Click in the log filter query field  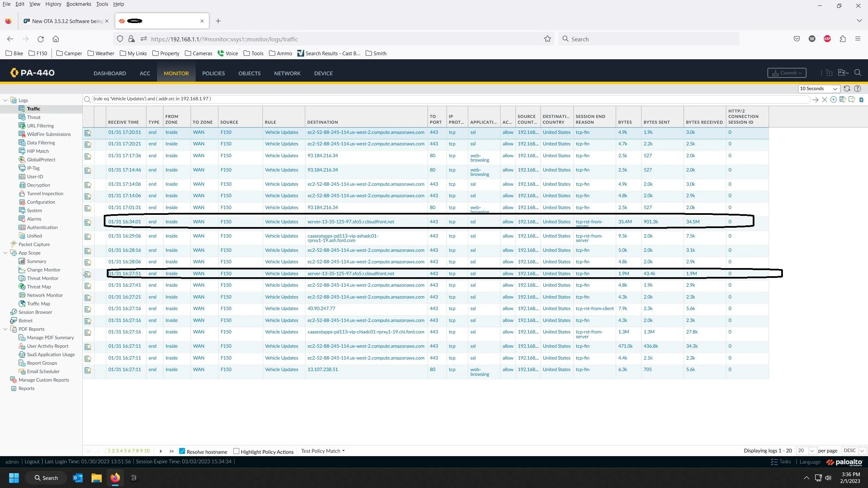click(x=441, y=99)
